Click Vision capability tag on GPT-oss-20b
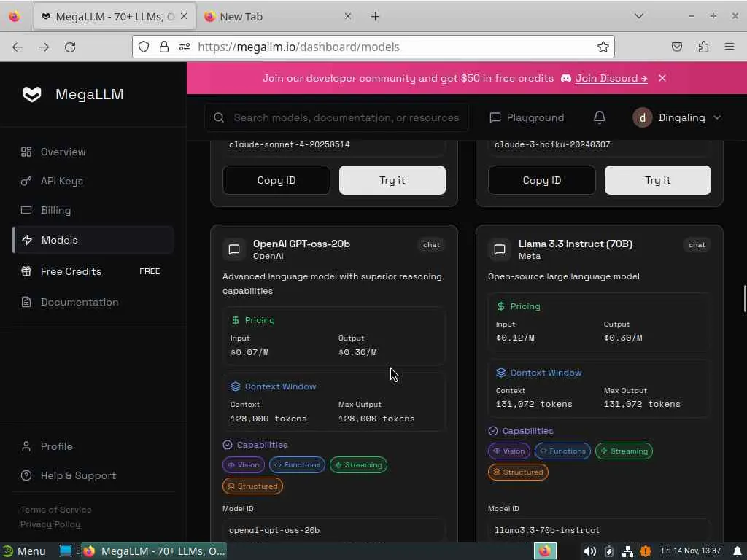The width and height of the screenshot is (747, 560). [x=244, y=464]
